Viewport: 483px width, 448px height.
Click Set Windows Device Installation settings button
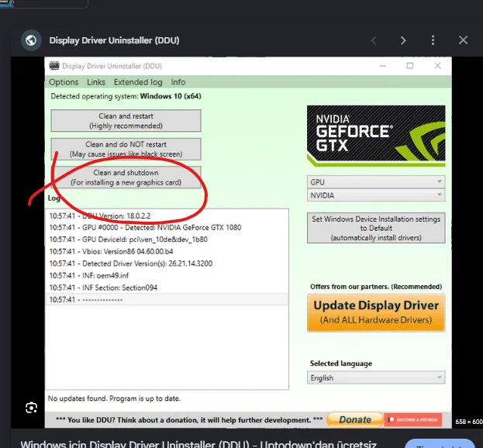click(x=376, y=228)
